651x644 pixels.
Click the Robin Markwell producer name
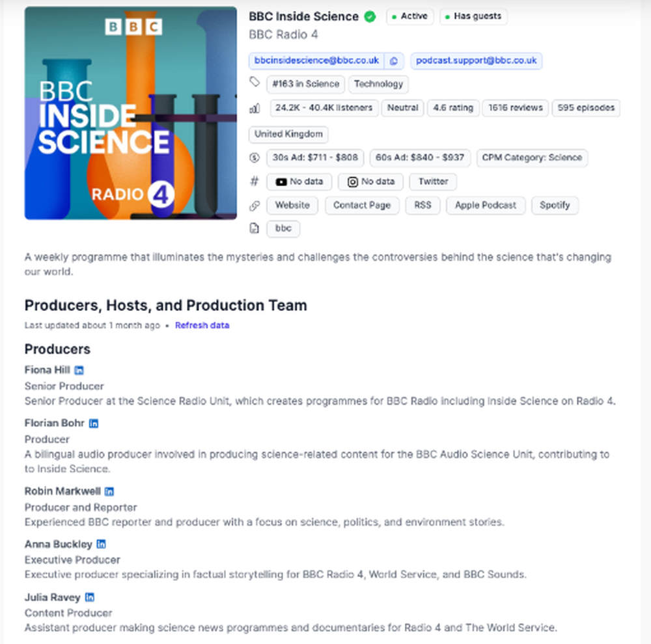(62, 491)
